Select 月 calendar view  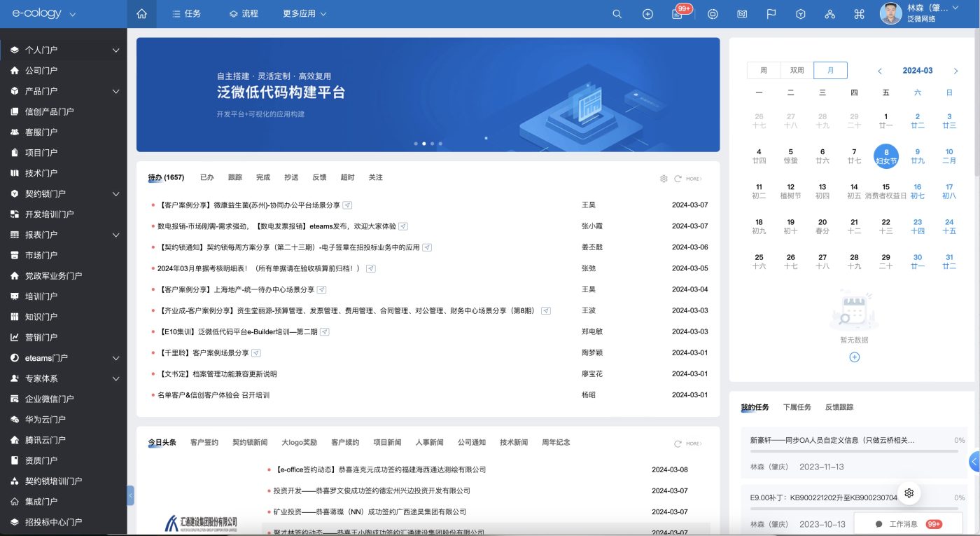[x=830, y=71]
